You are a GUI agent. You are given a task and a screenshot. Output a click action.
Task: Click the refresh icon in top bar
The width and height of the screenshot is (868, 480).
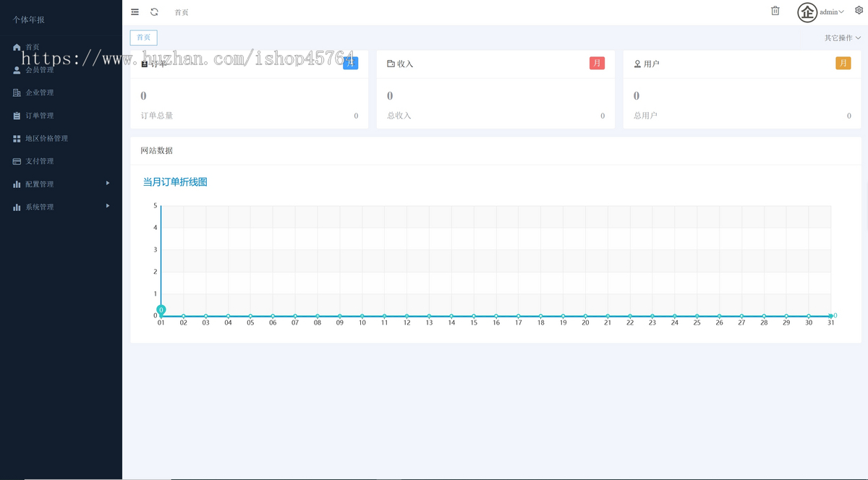[x=154, y=12]
